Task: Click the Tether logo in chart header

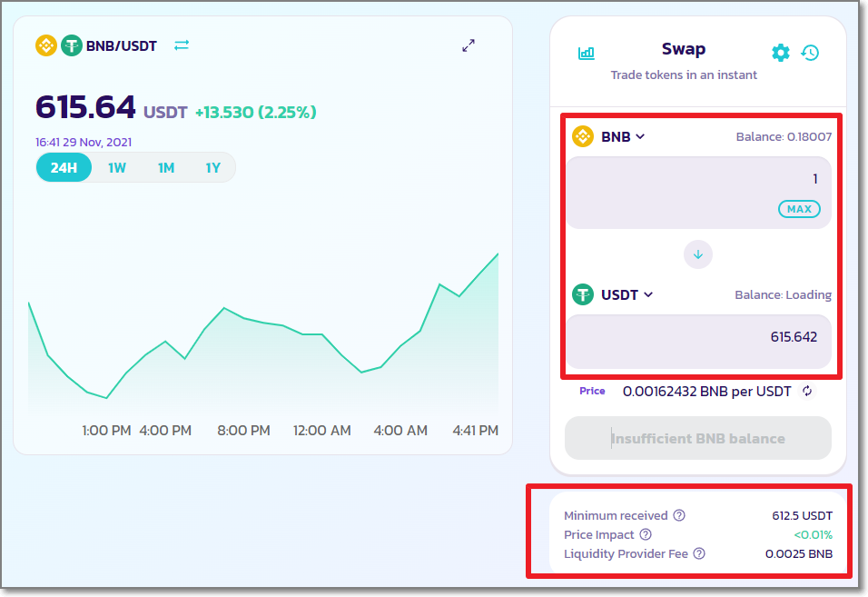Action: (72, 45)
